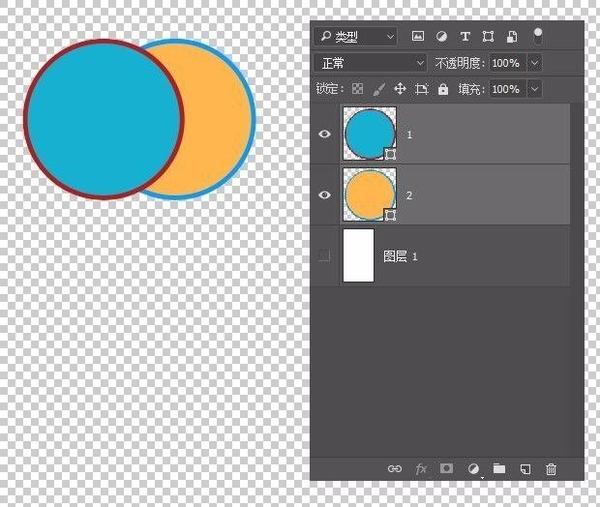Enable lock transparent pixels icon

[357, 89]
